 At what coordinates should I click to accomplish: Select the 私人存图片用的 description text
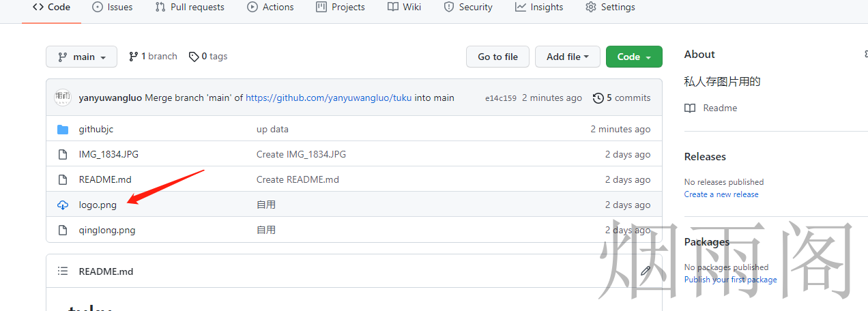point(723,81)
